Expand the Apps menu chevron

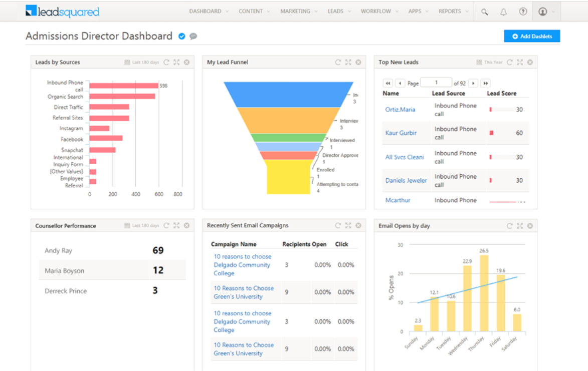point(427,11)
